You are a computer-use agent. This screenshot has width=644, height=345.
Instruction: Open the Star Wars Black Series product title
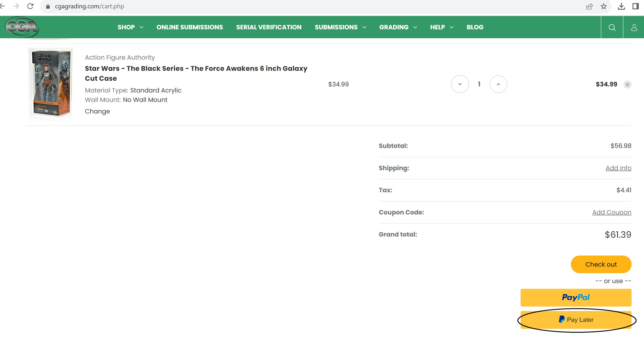(x=196, y=73)
